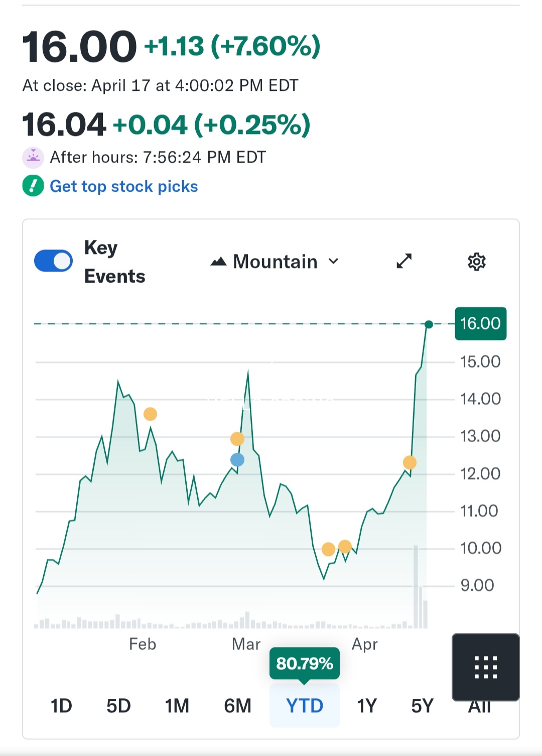Select the 5Y time range

coord(422,706)
